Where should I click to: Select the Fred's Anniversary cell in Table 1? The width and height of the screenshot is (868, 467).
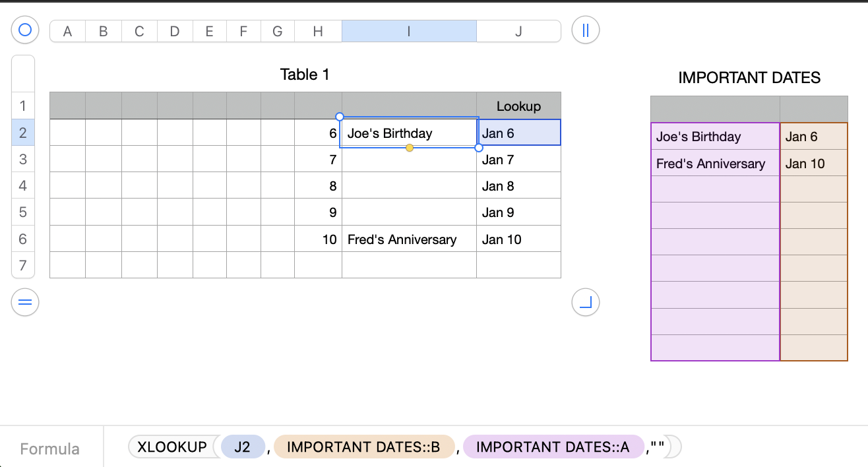(409, 239)
